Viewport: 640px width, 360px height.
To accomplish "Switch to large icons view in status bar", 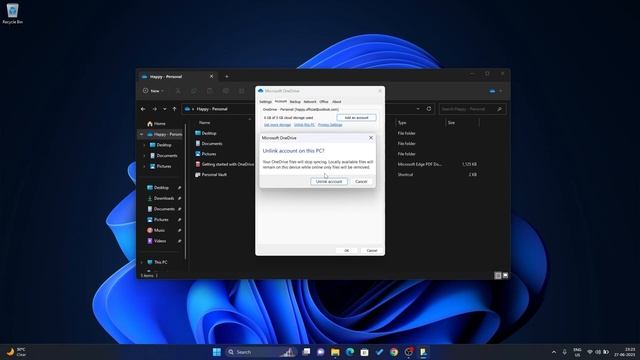I will 505,276.
